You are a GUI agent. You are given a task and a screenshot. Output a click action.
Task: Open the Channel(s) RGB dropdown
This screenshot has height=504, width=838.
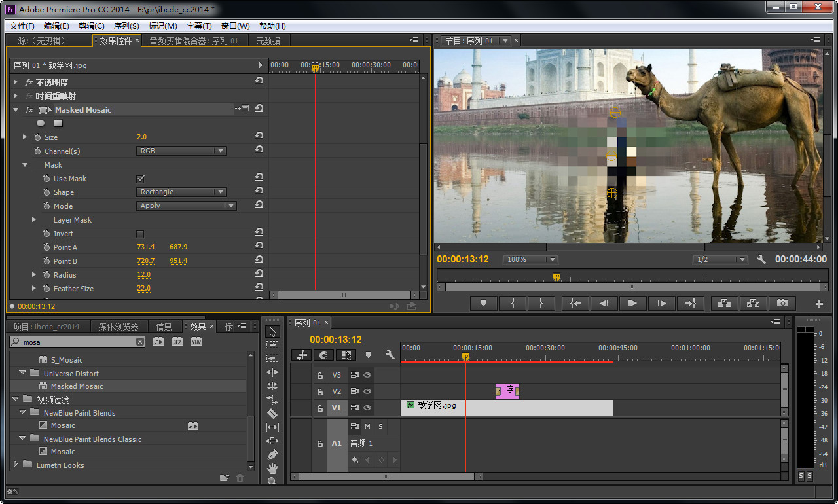pyautogui.click(x=181, y=151)
